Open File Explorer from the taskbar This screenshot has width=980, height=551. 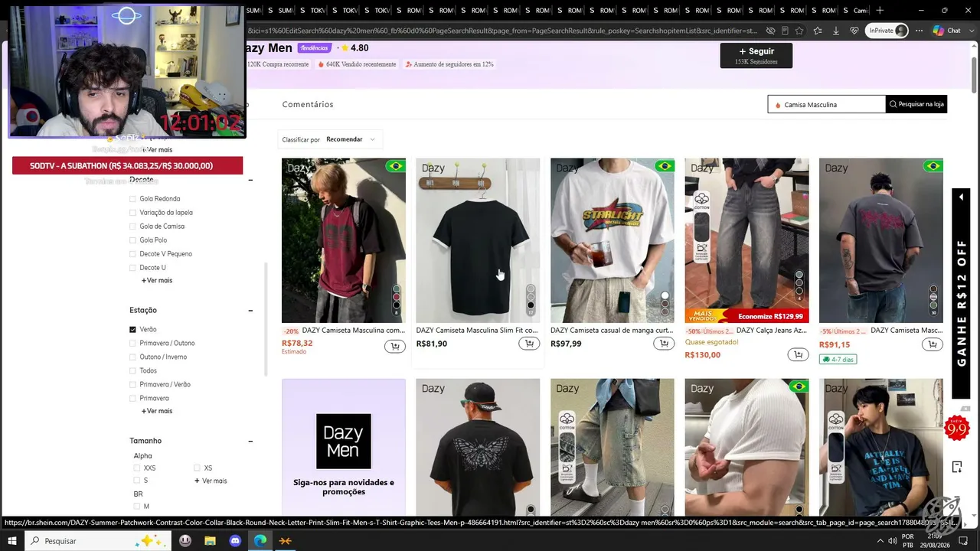coord(210,541)
